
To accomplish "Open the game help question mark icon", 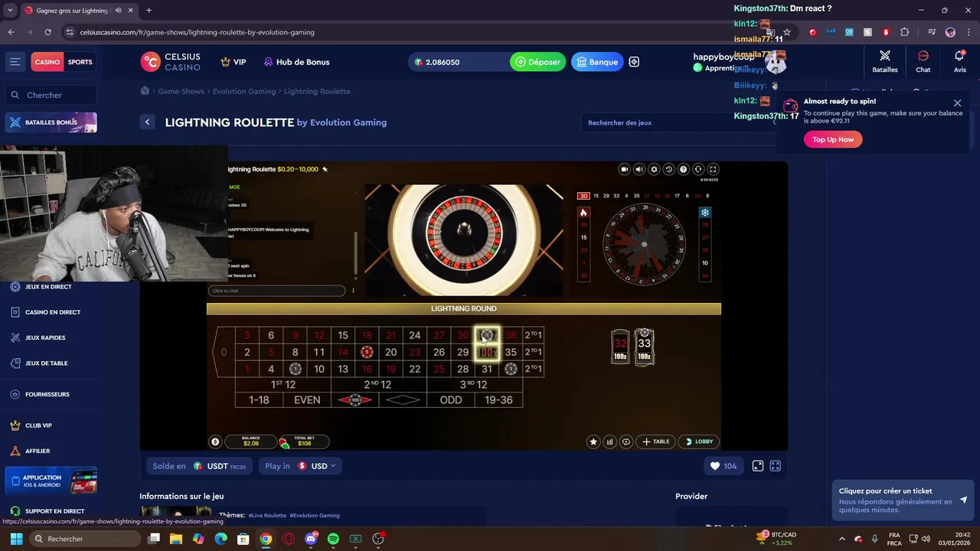I will pyautogui.click(x=684, y=169).
